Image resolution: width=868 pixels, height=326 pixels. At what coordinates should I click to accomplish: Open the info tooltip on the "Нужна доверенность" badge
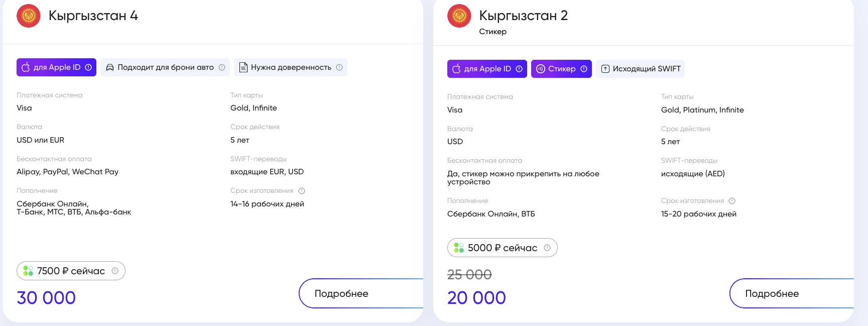339,67
